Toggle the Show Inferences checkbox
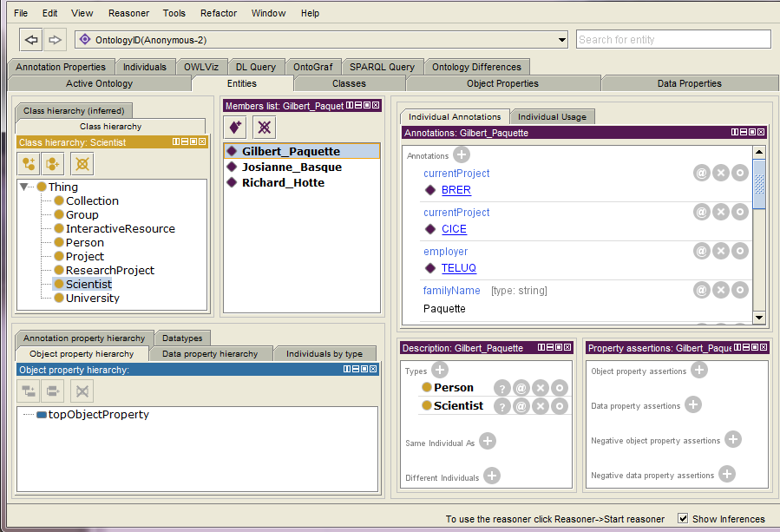This screenshot has width=780, height=532. 683,518
